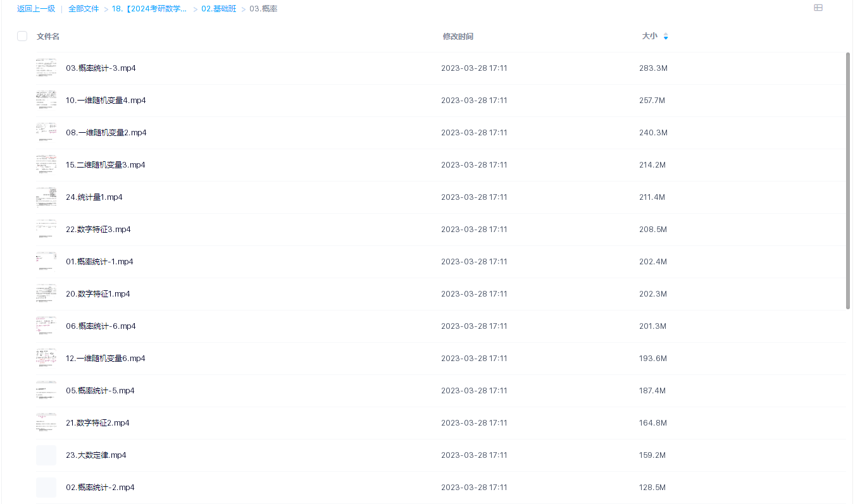Open thumbnail of 03.概率统计-3.mp4
This screenshot has width=860, height=504.
pyautogui.click(x=46, y=68)
